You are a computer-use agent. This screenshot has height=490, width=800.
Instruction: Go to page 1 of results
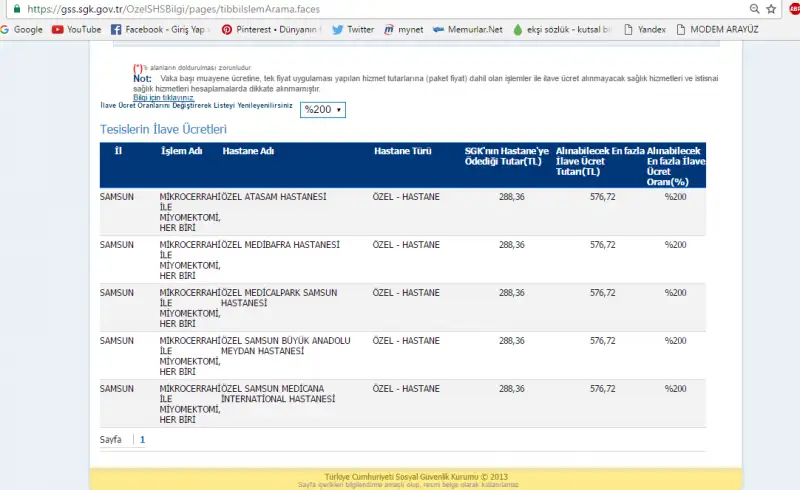click(142, 439)
